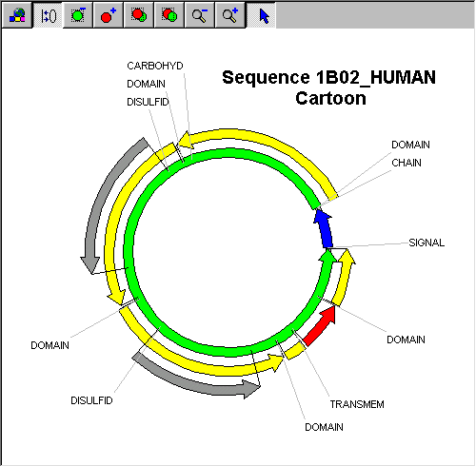Click the globe with colored blocks icon
This screenshot has width=476, height=466.
tap(17, 15)
